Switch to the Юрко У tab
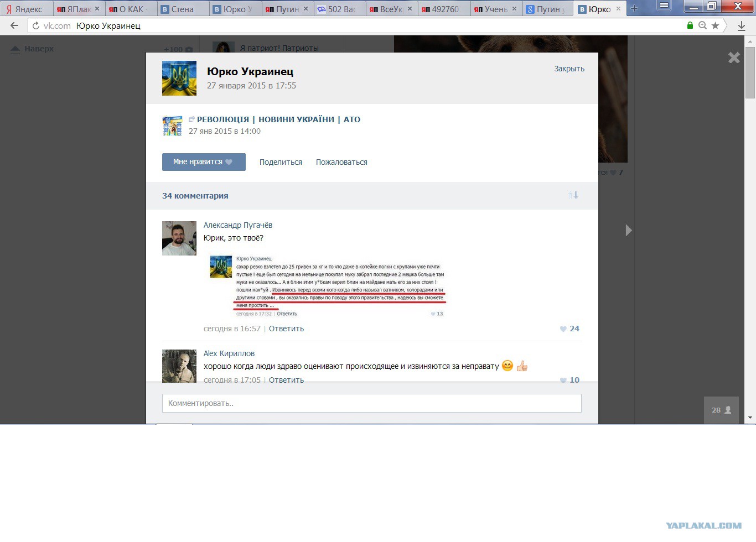 [235, 9]
